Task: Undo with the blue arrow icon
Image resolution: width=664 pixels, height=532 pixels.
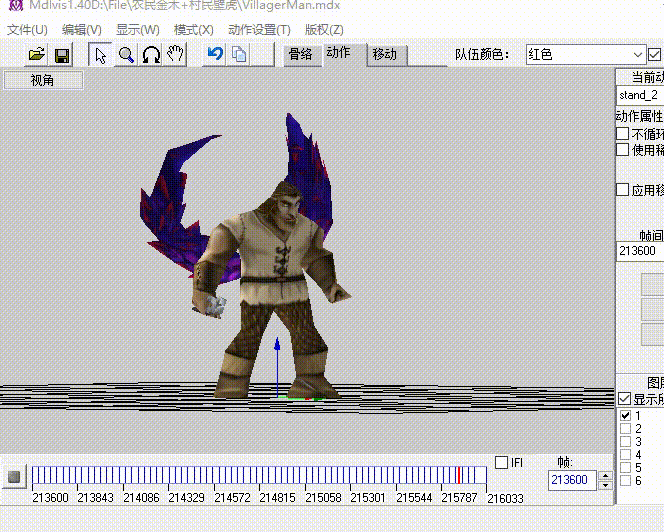Action: [x=215, y=55]
